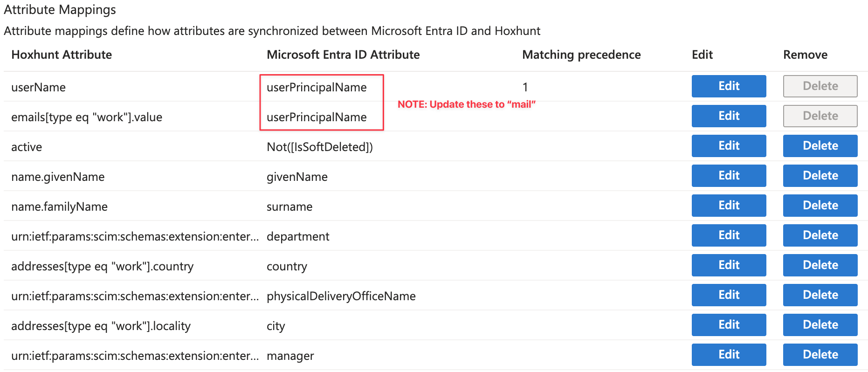Select the "name.familyName" attribute cell
Image resolution: width=868 pixels, height=372 pixels.
(59, 207)
